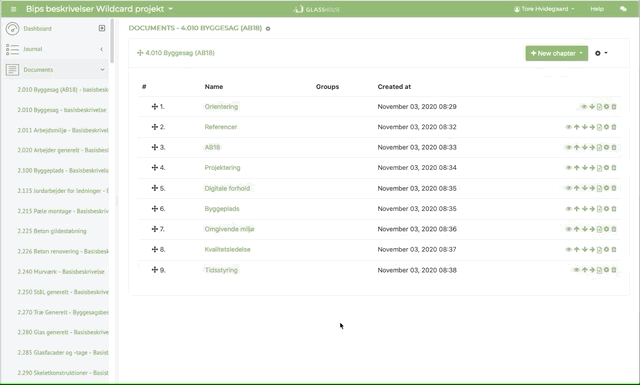Click move handle beside 4.010 Byggesag title
640x385 pixels.
click(140, 53)
